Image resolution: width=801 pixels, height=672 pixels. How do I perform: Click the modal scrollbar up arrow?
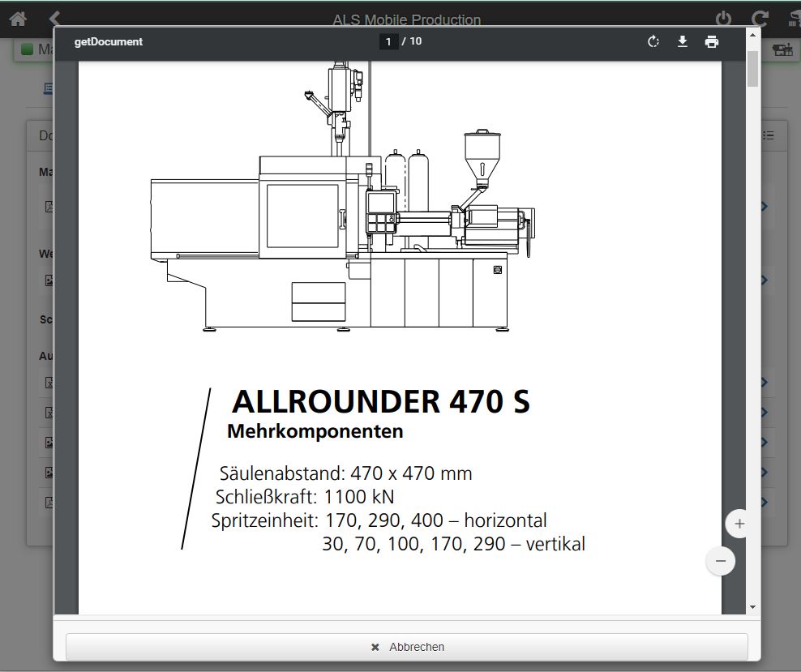(752, 35)
